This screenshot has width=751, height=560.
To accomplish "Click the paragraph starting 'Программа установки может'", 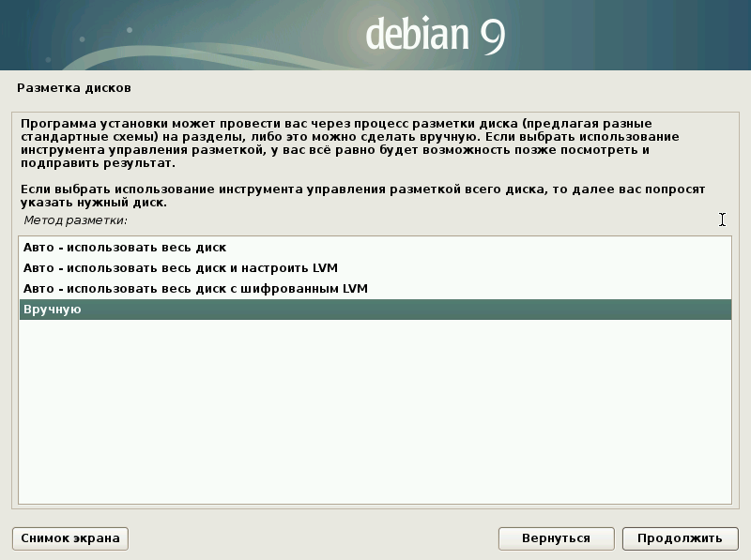I will pos(349,144).
